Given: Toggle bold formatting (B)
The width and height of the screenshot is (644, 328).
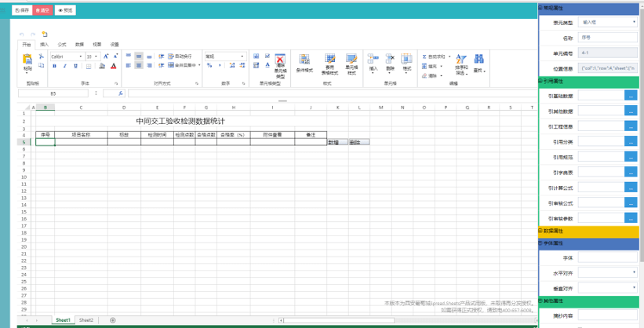Looking at the screenshot, I should point(54,67).
